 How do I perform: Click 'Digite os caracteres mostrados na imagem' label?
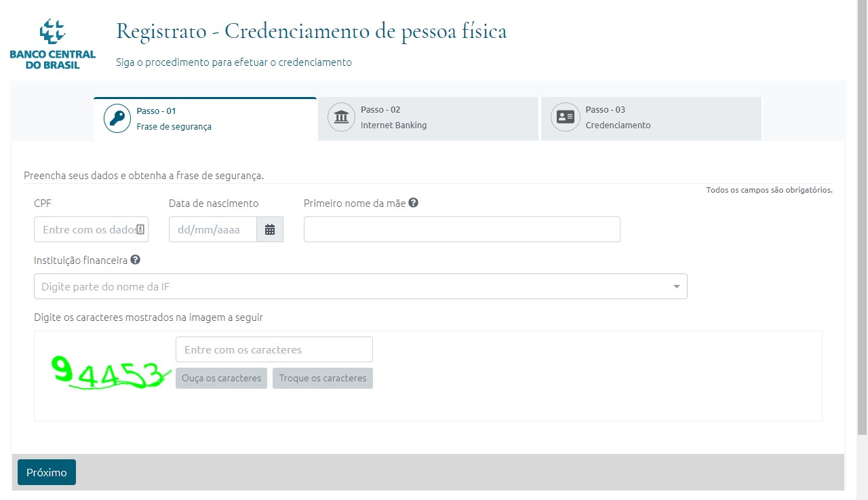point(149,317)
